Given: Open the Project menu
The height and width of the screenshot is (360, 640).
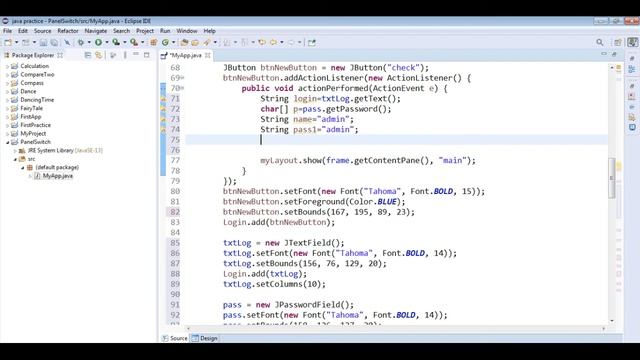Looking at the screenshot, I should point(145,31).
